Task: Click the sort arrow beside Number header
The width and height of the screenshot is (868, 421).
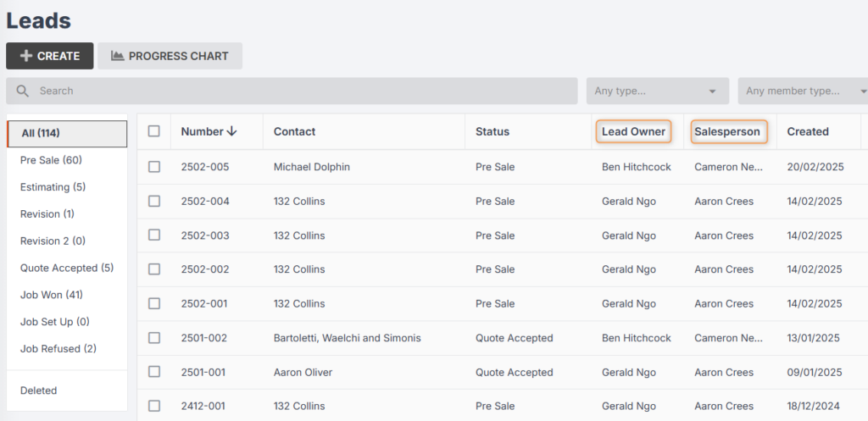Action: (x=232, y=131)
